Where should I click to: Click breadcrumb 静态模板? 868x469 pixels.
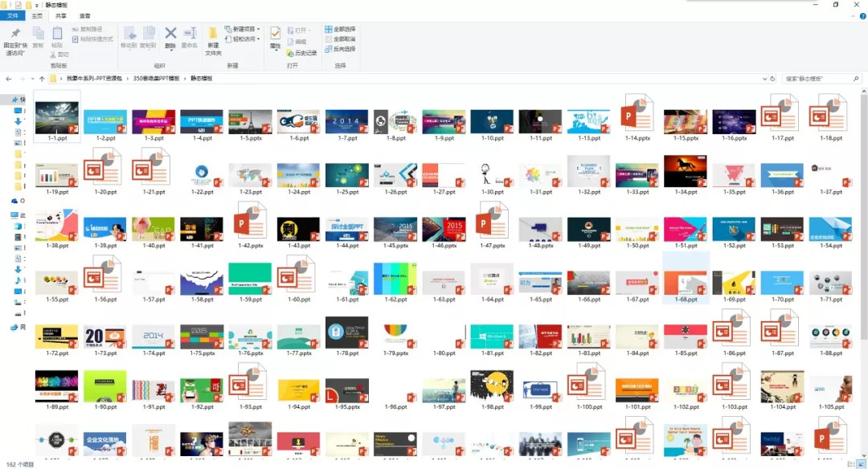pos(202,79)
